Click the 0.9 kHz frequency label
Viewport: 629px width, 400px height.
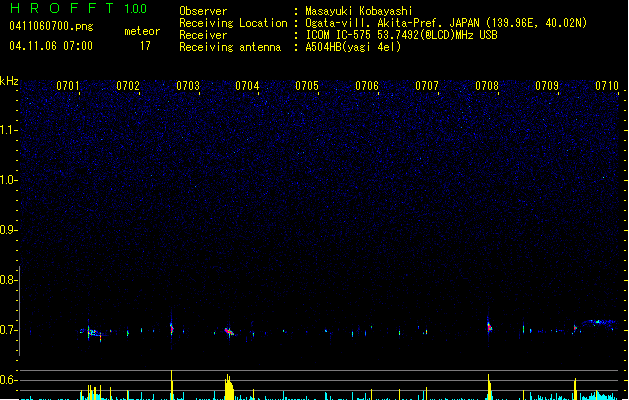pos(8,230)
